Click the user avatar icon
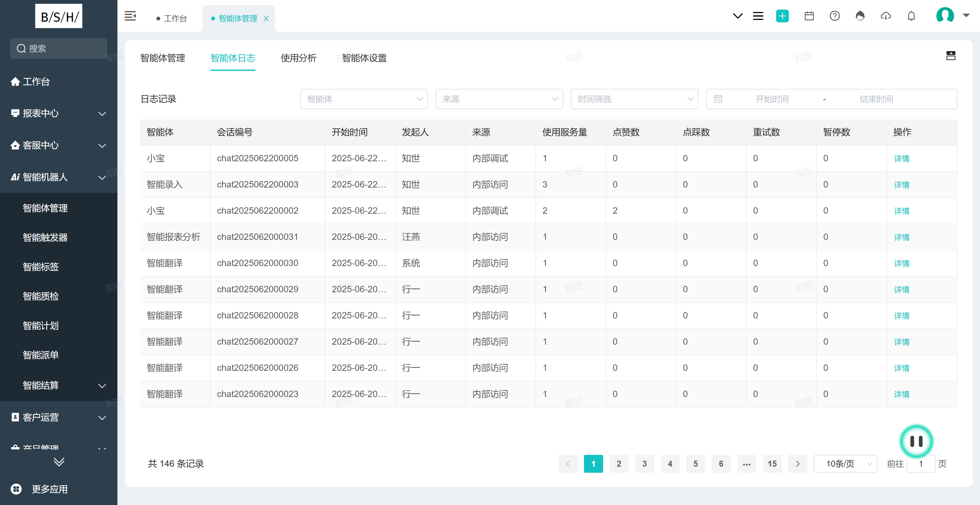 pos(945,16)
